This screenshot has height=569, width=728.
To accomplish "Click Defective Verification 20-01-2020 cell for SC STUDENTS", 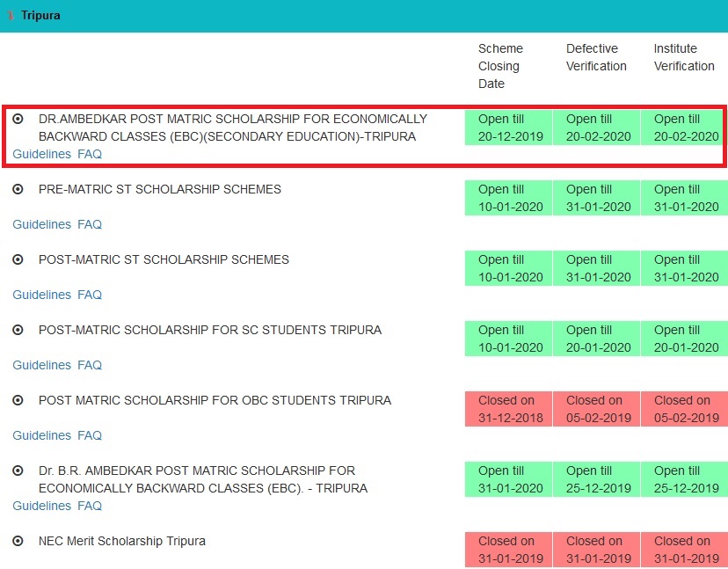I will pos(597,339).
